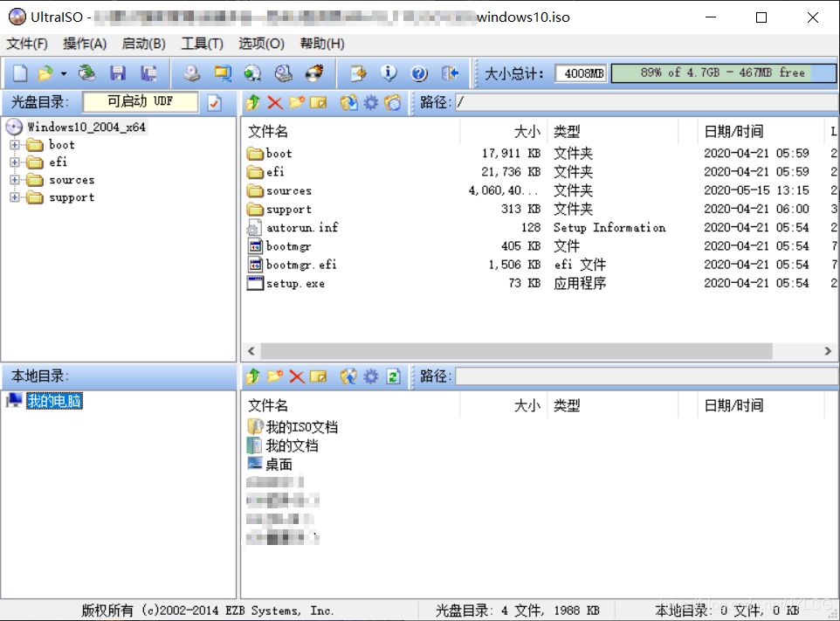Click the Open CD/DVD toolbar icon

click(x=86, y=72)
